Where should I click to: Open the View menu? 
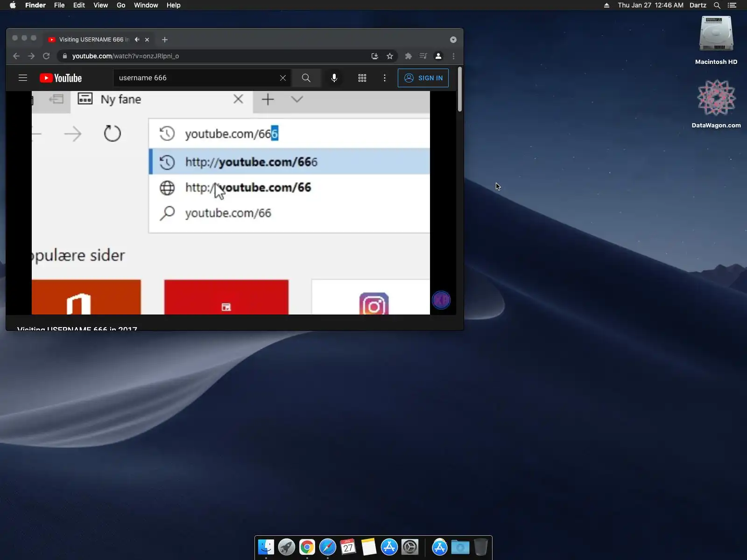click(x=100, y=5)
